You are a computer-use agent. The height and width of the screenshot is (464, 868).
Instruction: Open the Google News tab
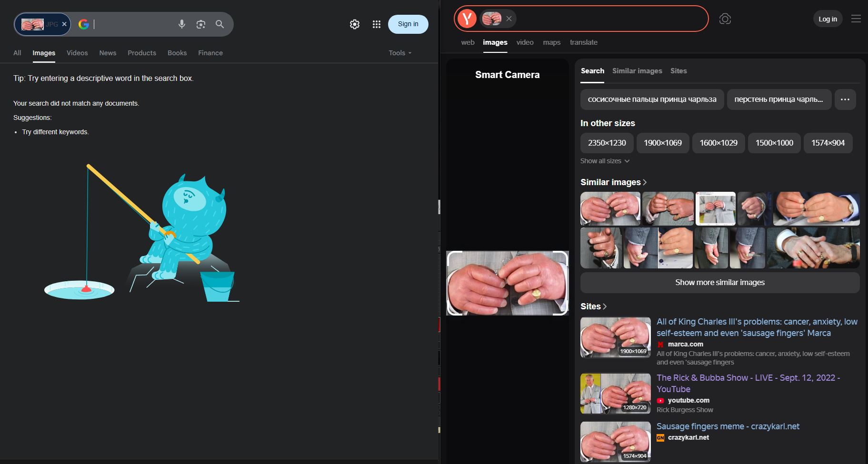(108, 53)
